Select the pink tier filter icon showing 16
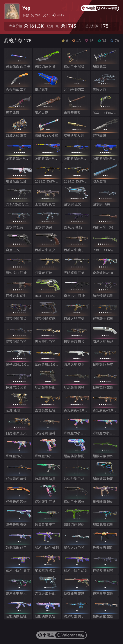Screen dimensions: 123x644 (x=86, y=41)
